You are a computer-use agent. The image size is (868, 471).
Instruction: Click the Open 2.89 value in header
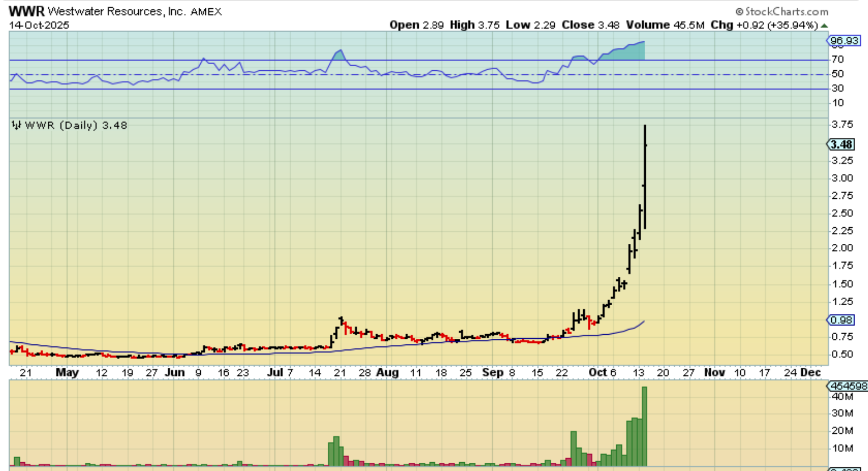coord(417,25)
